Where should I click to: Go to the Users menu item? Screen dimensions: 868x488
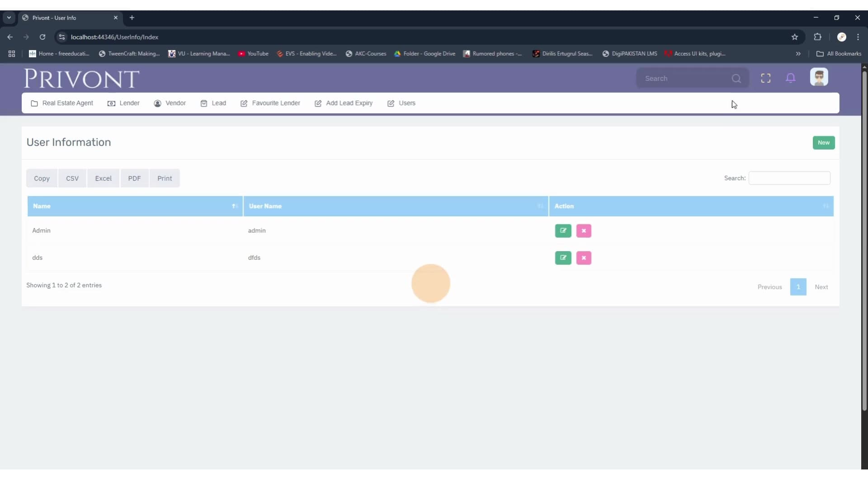pyautogui.click(x=401, y=103)
